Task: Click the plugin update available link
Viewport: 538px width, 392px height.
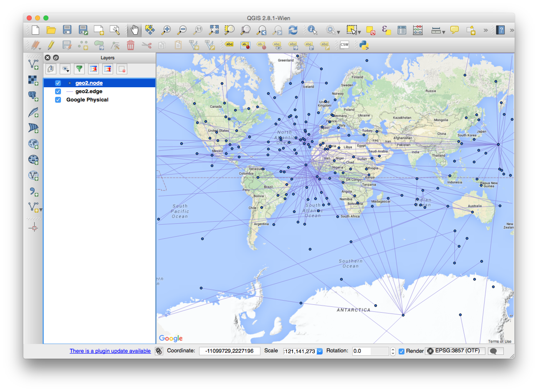Action: pyautogui.click(x=110, y=351)
